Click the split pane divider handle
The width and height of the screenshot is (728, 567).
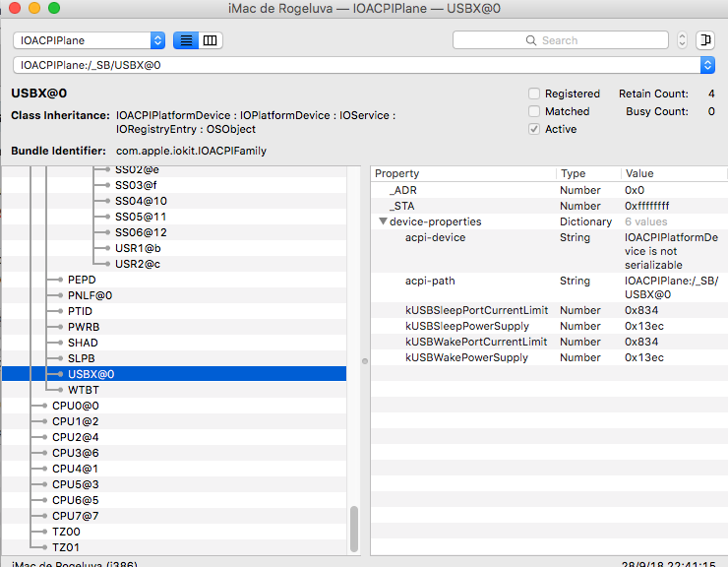tap(365, 361)
